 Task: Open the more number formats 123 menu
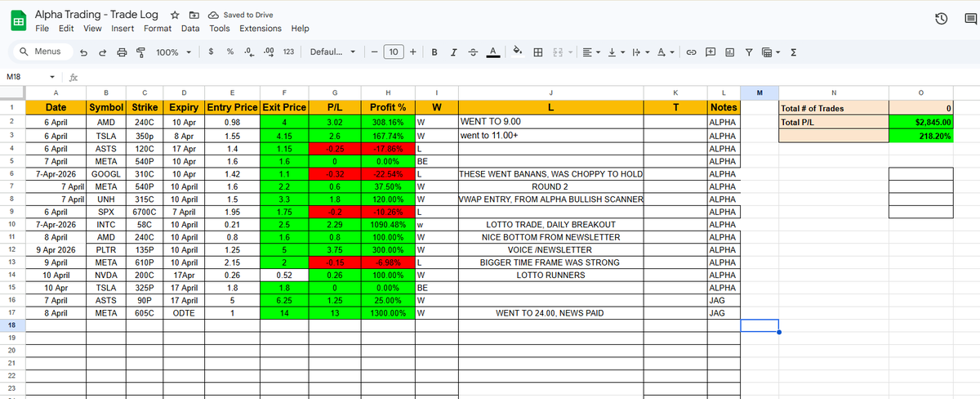(288, 52)
